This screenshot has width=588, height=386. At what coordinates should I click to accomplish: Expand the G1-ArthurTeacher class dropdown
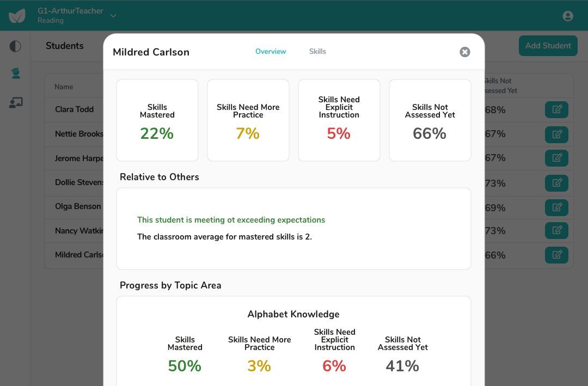coord(113,16)
